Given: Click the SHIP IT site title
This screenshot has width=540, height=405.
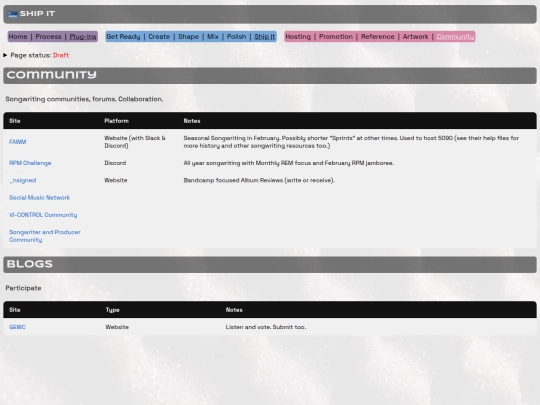Looking at the screenshot, I should pyautogui.click(x=37, y=14).
